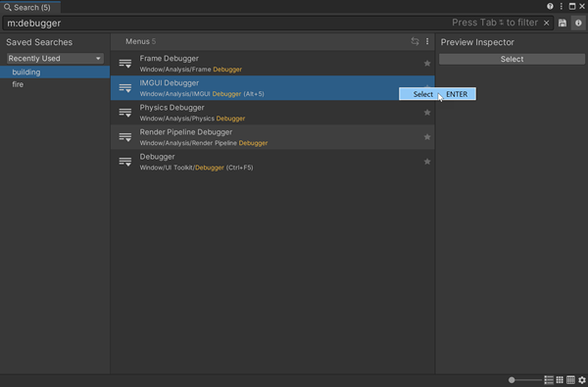The width and height of the screenshot is (588, 387).
Task: Click the search magnifier icon in tab
Action: pos(8,7)
